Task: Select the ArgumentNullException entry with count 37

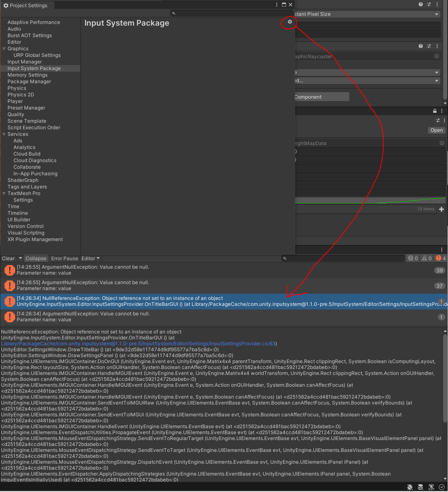Action: 224,285
